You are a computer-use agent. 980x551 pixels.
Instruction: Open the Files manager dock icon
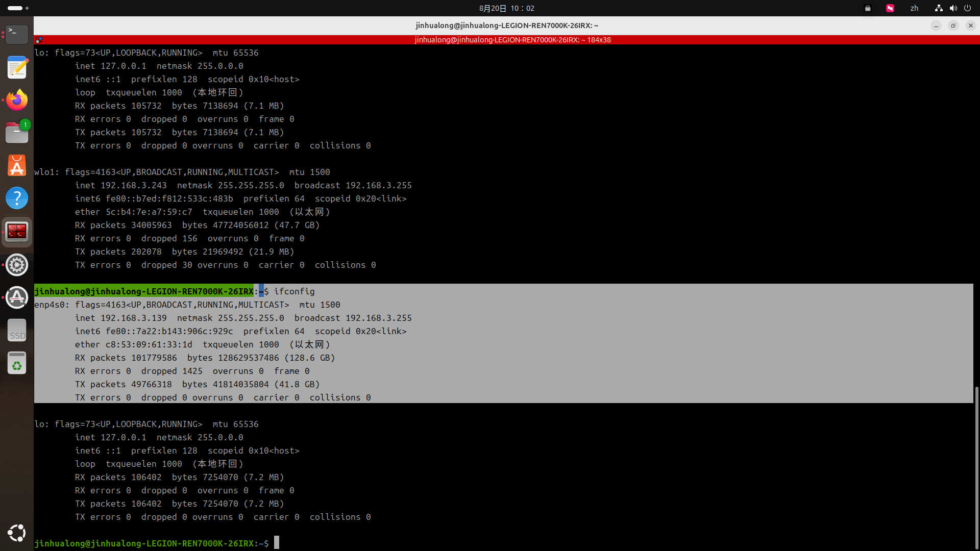[17, 133]
